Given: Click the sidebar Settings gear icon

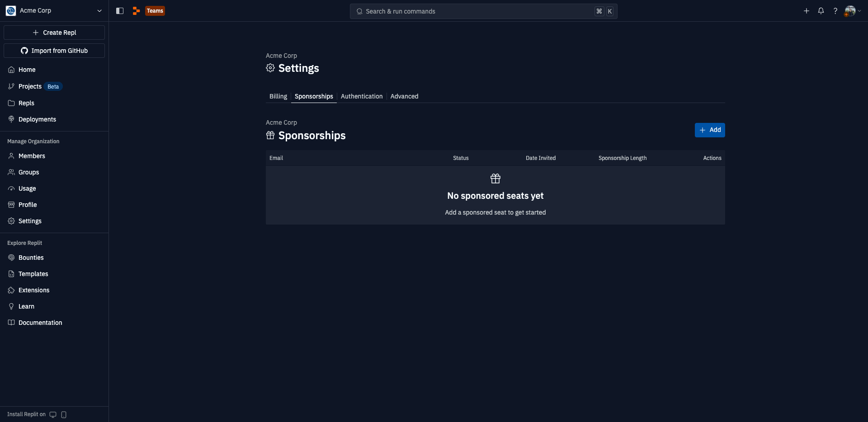Looking at the screenshot, I should point(11,221).
